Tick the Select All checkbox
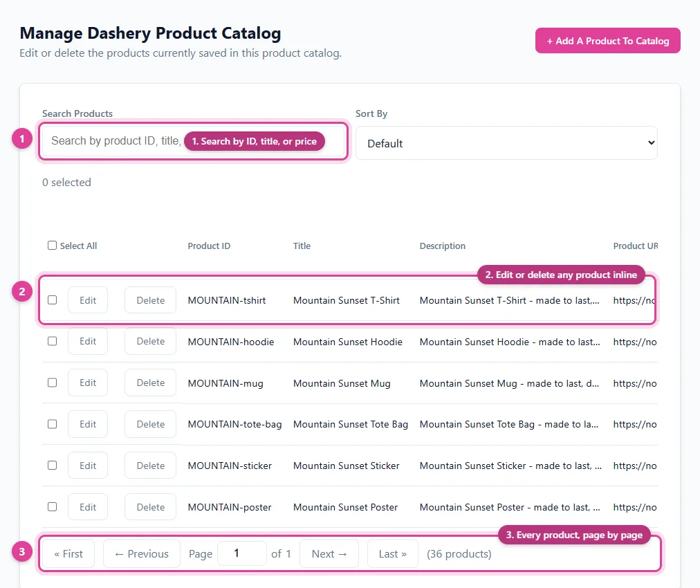The width and height of the screenshot is (700, 588). click(53, 246)
